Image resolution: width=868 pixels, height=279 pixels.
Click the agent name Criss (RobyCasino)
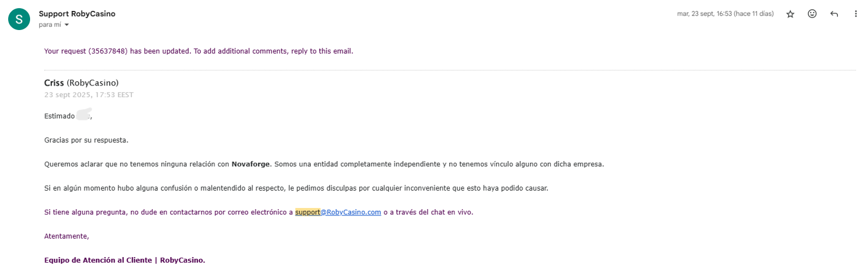pyautogui.click(x=81, y=83)
